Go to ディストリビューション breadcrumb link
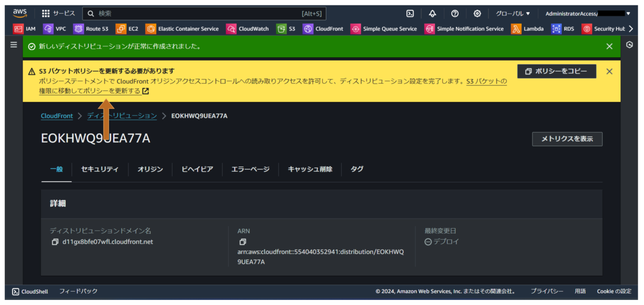The image size is (644, 305). tap(122, 116)
